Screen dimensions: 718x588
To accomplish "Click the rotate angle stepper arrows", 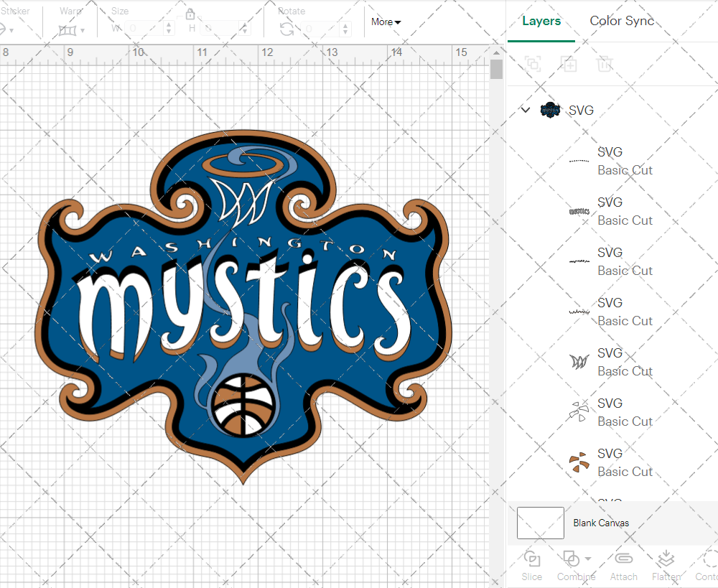I will pyautogui.click(x=345, y=29).
